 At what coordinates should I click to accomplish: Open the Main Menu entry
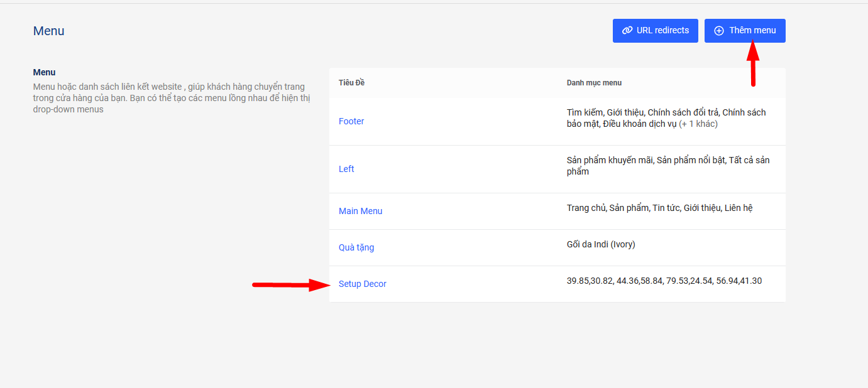[x=360, y=211]
